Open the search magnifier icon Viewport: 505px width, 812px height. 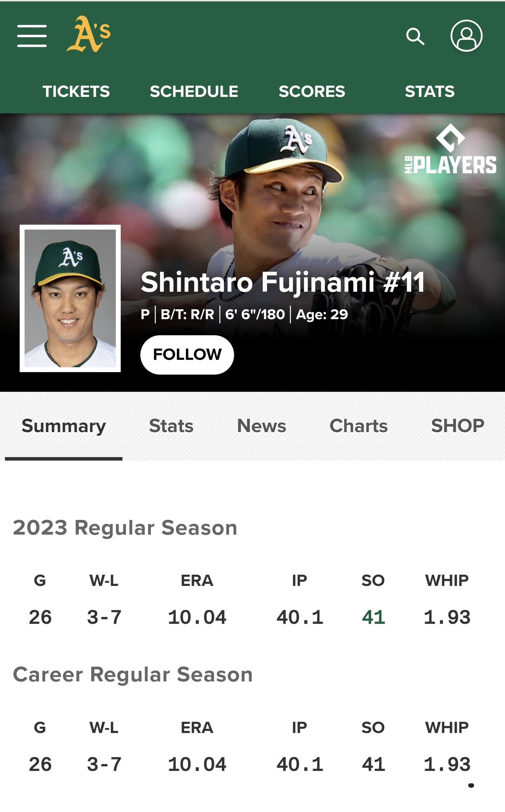(415, 36)
